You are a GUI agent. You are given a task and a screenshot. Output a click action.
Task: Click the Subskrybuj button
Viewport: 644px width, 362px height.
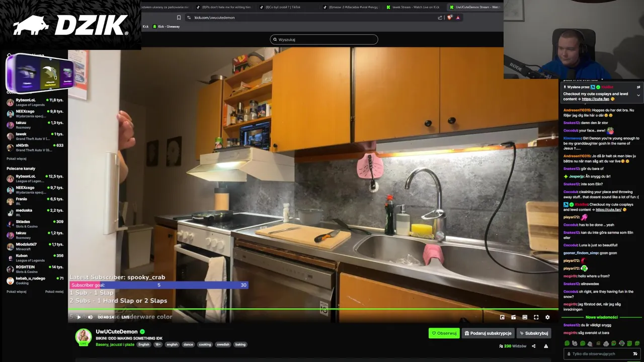click(534, 333)
